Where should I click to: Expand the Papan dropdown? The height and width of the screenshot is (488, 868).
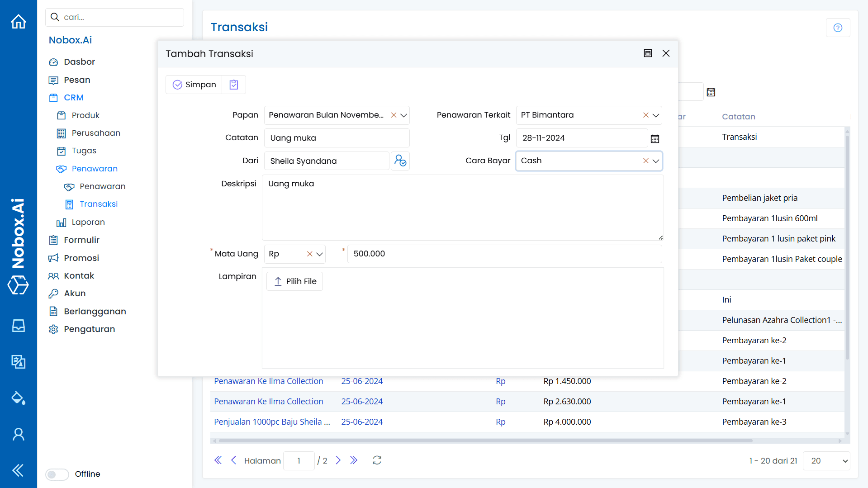click(x=403, y=115)
